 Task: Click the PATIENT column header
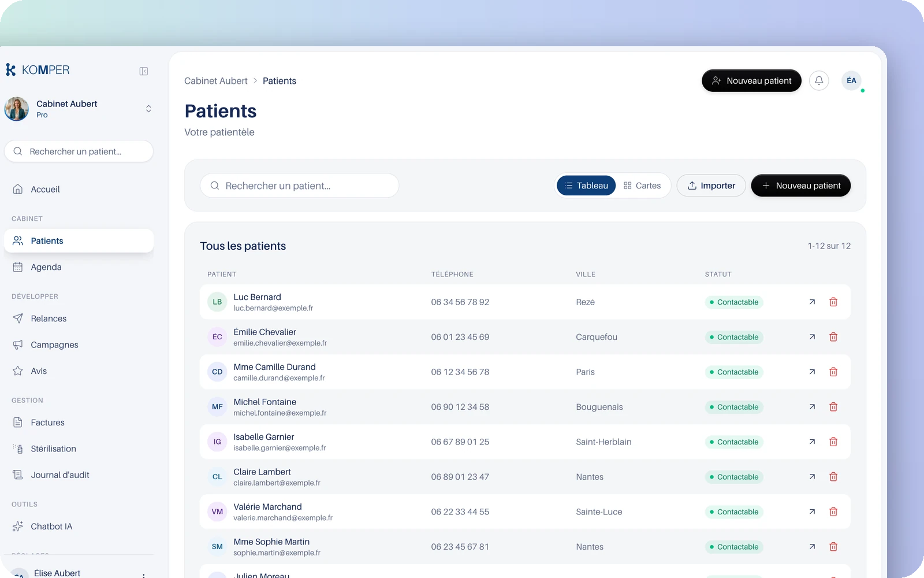click(222, 275)
